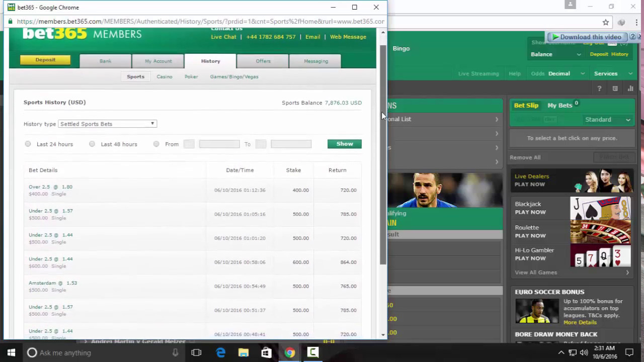
Task: Open the Offers tab
Action: point(263,61)
